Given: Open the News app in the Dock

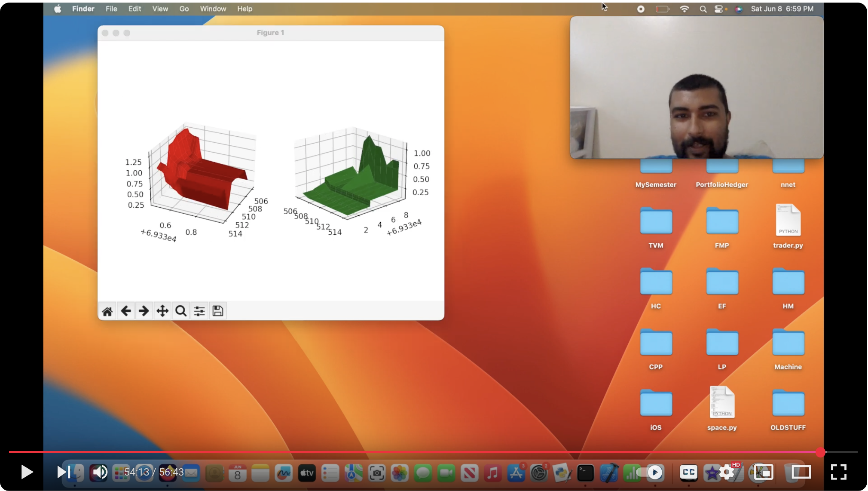Looking at the screenshot, I should (469, 473).
